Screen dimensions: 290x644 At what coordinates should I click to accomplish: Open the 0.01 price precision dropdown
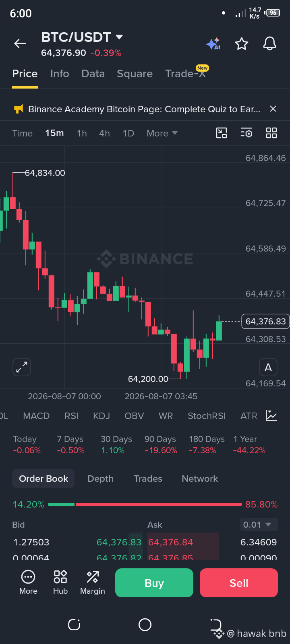pyautogui.click(x=259, y=524)
